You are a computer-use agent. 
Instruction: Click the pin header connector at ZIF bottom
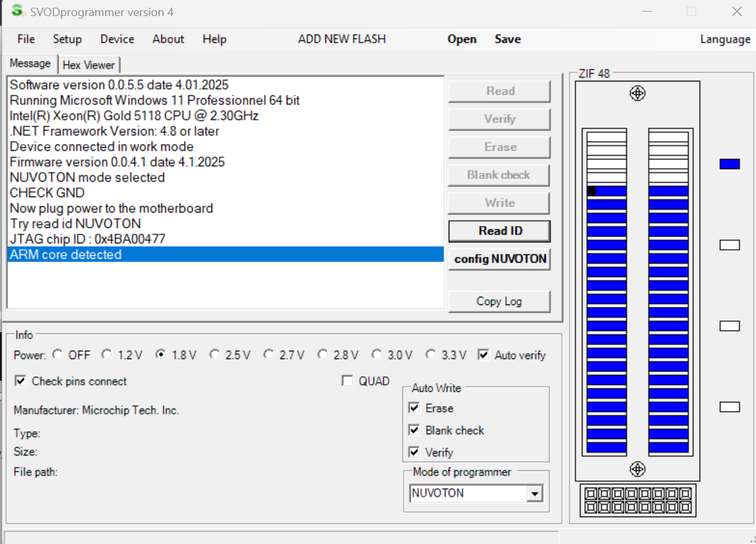tap(637, 501)
